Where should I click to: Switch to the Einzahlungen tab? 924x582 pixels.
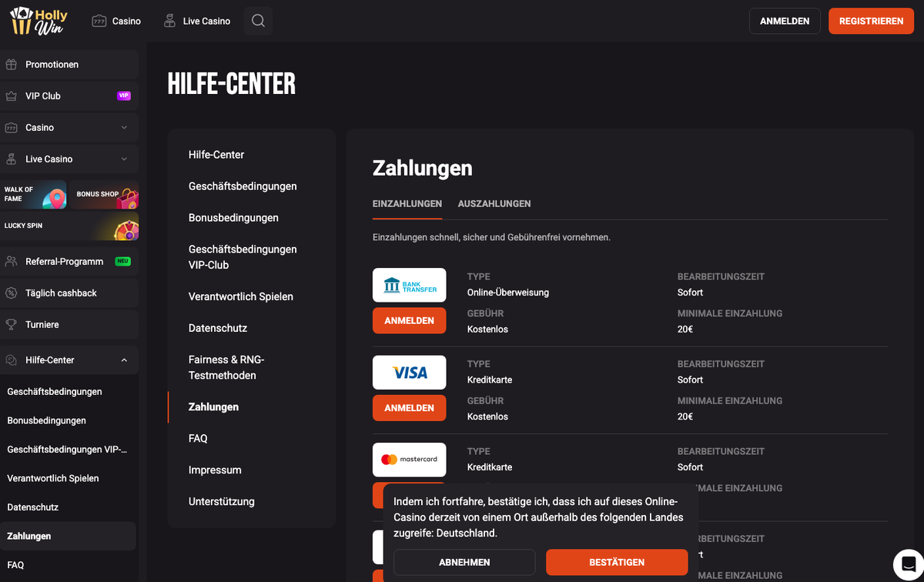pos(407,204)
